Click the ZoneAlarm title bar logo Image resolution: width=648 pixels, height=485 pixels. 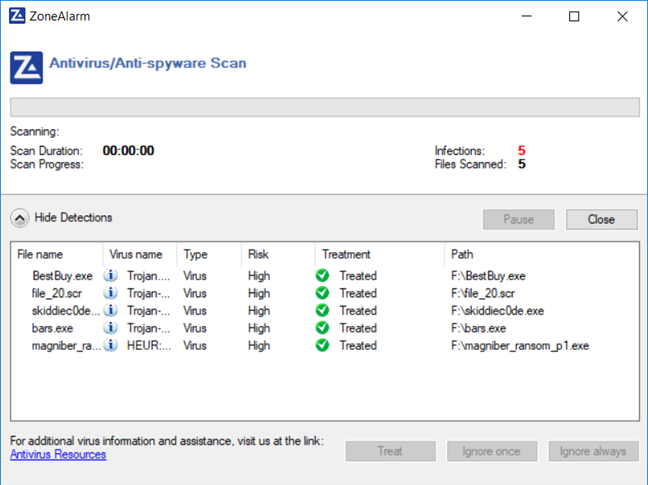[x=17, y=16]
